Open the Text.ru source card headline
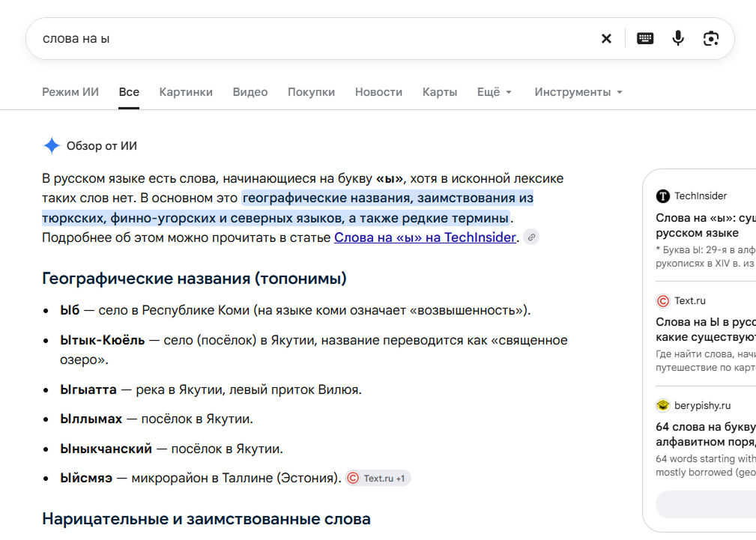The width and height of the screenshot is (756, 540). [706, 330]
